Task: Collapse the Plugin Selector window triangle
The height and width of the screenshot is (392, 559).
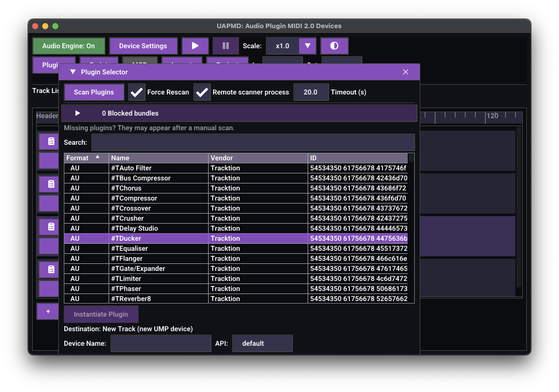Action: coord(73,72)
